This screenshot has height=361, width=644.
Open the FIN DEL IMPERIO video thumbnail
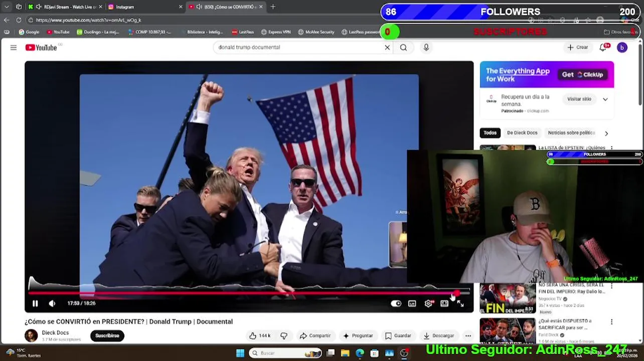point(508,299)
